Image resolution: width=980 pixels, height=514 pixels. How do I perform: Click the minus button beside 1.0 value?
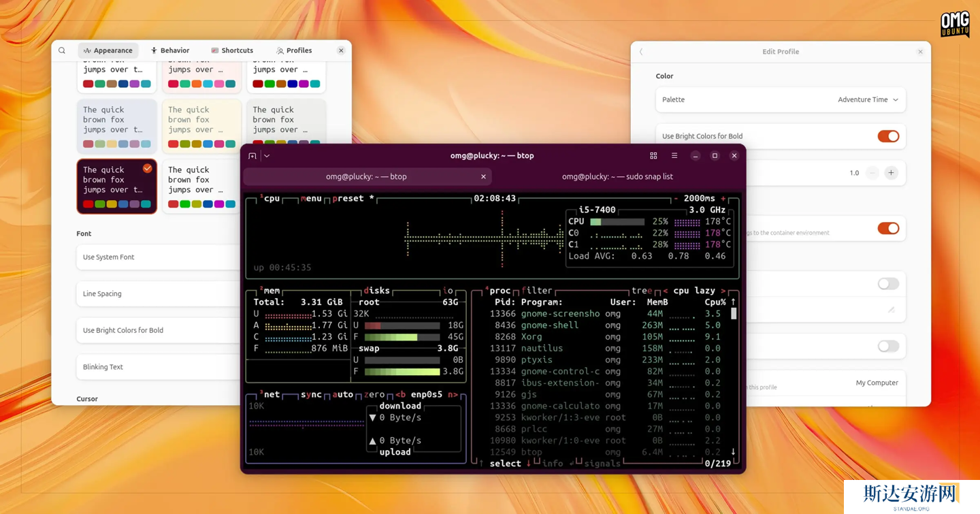[872, 173]
